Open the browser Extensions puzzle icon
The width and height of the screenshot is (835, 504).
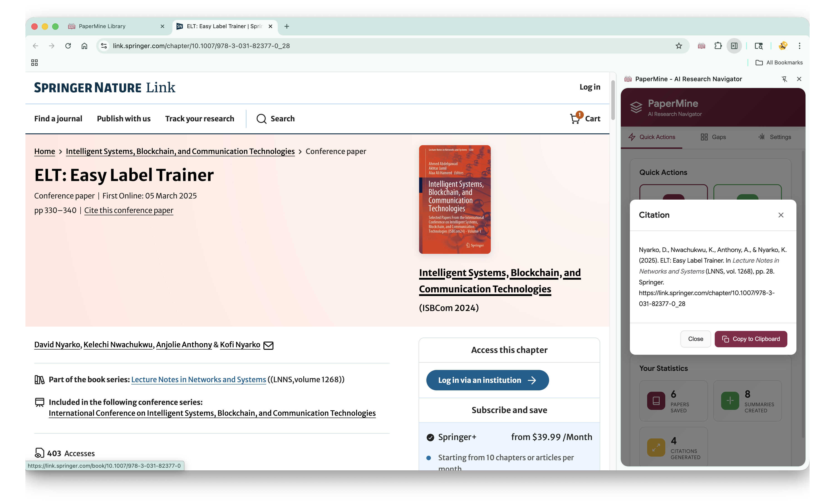718,46
